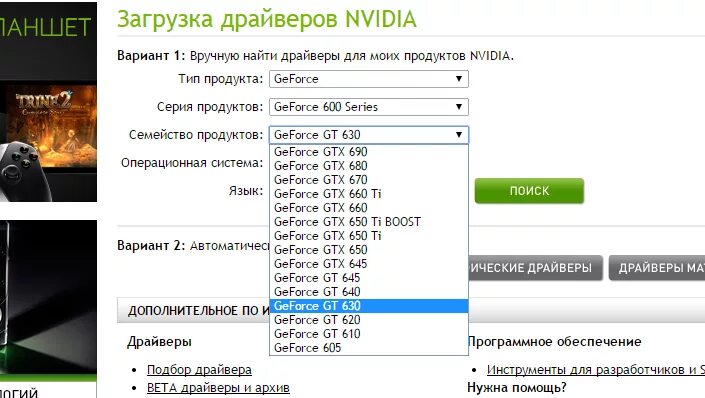Open BETA драйверы и архив link
The width and height of the screenshot is (705, 398).
[x=218, y=388]
